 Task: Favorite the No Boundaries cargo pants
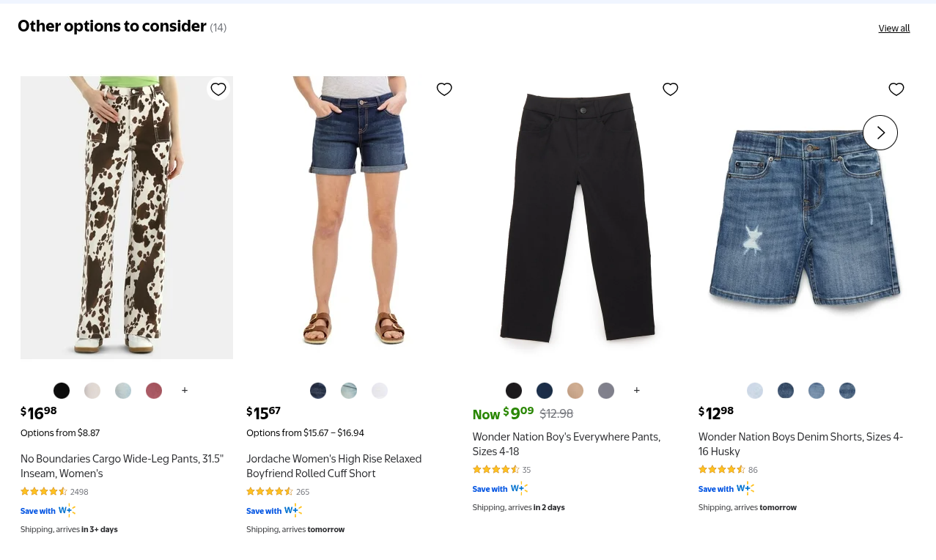[x=217, y=89]
